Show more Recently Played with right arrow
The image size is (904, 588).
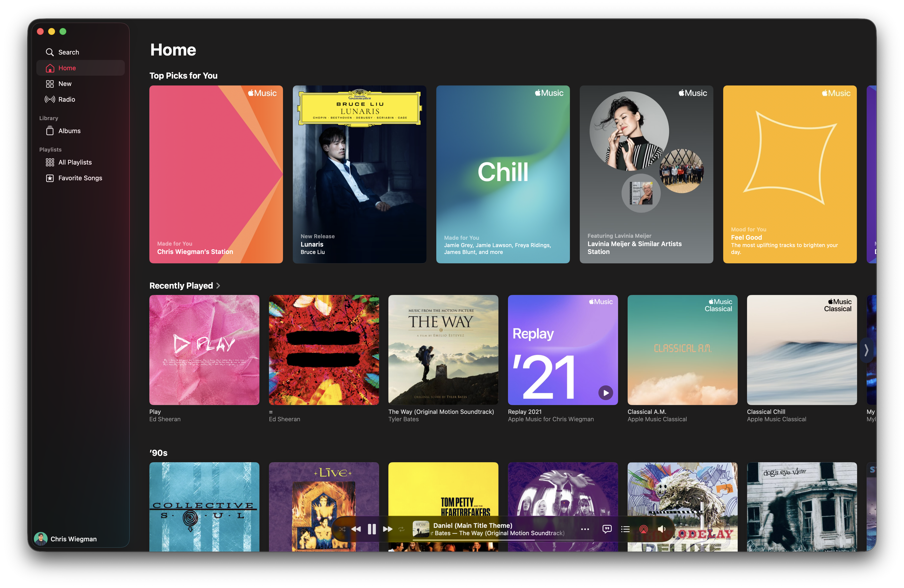(x=866, y=350)
